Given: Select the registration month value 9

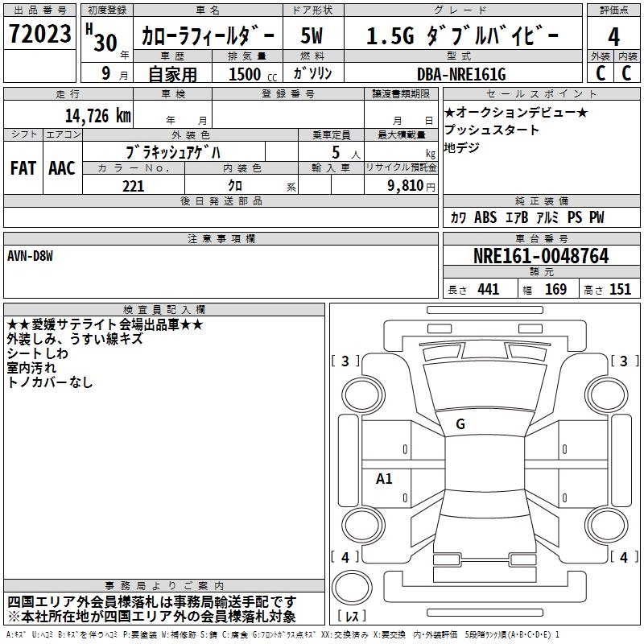Looking at the screenshot, I should pos(106,73).
